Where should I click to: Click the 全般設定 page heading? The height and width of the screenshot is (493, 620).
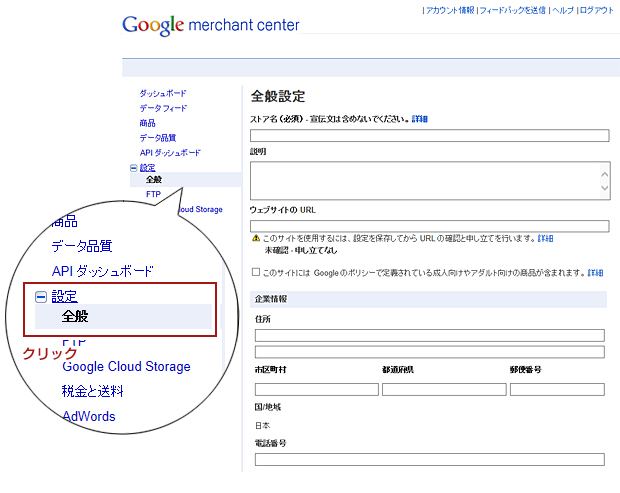click(278, 96)
